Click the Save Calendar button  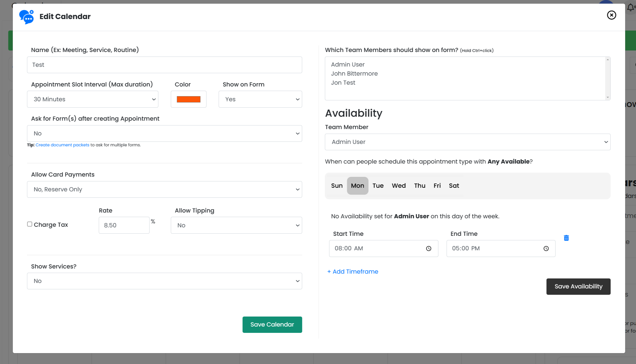point(272,324)
